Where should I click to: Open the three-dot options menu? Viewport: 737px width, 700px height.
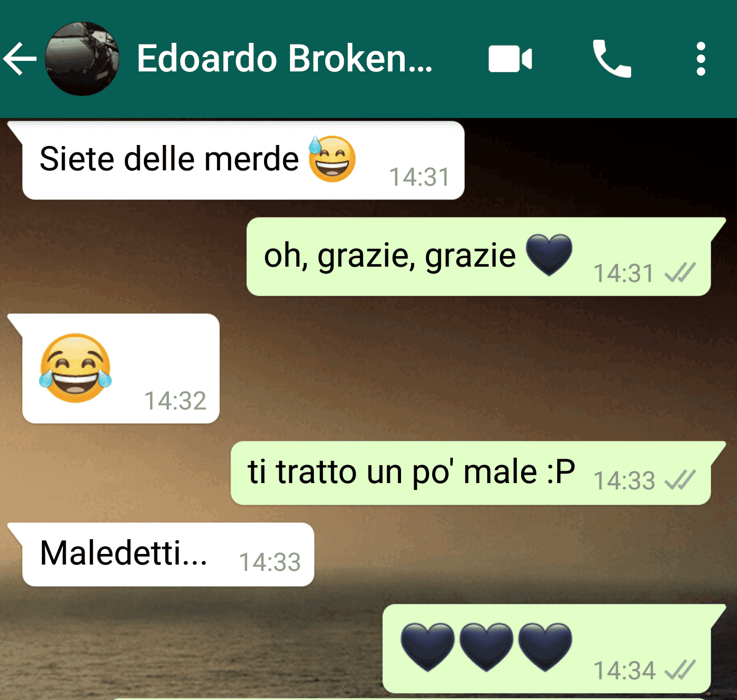(x=701, y=59)
